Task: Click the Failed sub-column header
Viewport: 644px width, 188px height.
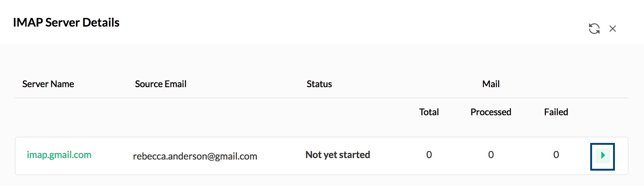Action: pos(556,112)
